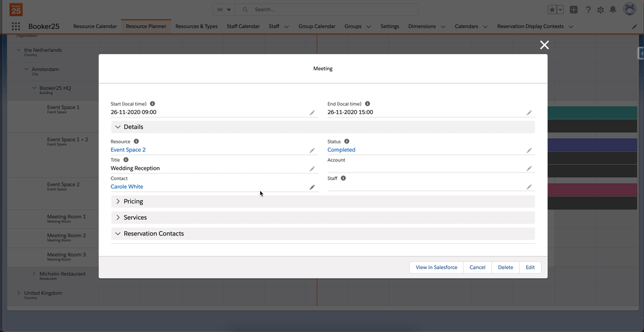The image size is (644, 332).
Task: Click info icon next to Resource label
Action: [x=137, y=142]
